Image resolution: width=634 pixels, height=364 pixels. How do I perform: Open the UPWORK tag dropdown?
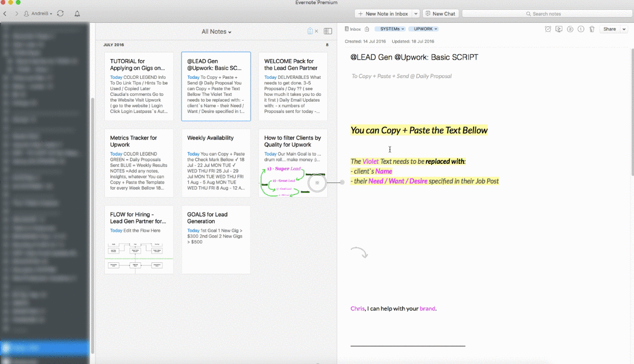pyautogui.click(x=423, y=29)
